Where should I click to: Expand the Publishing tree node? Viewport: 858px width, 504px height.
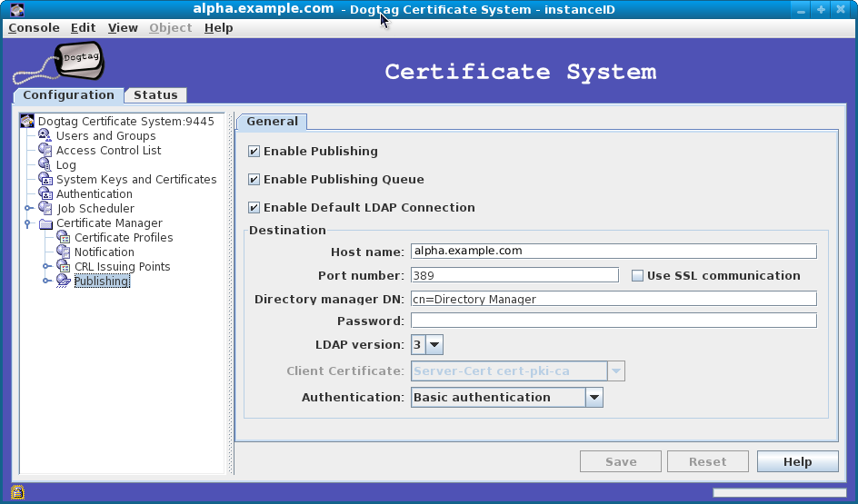click(x=46, y=281)
